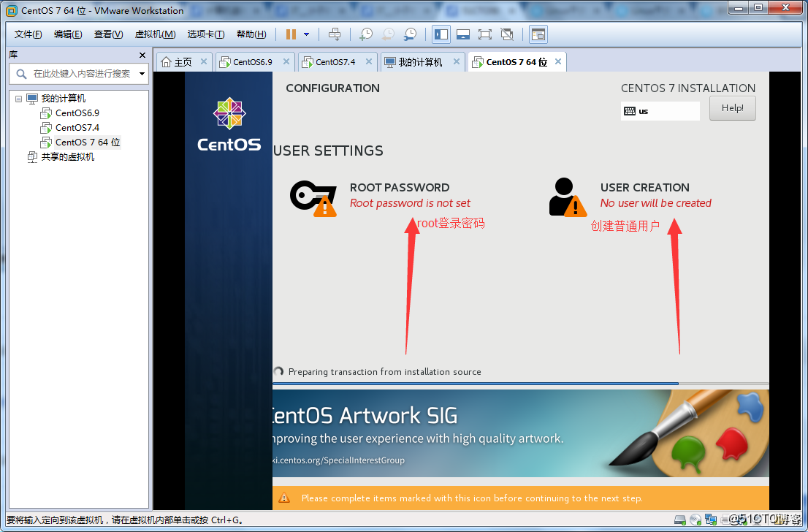
Task: Click 'Preparing transaction from installation source' status text
Action: pos(384,372)
